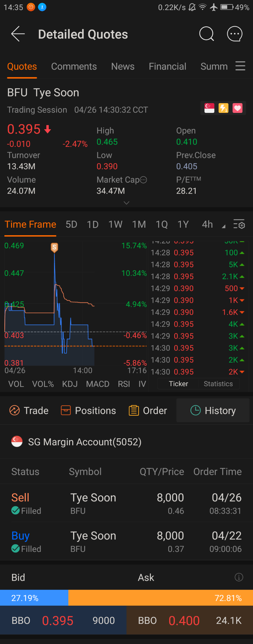
Task: Expand more quote details chevron
Action: tap(126, 203)
